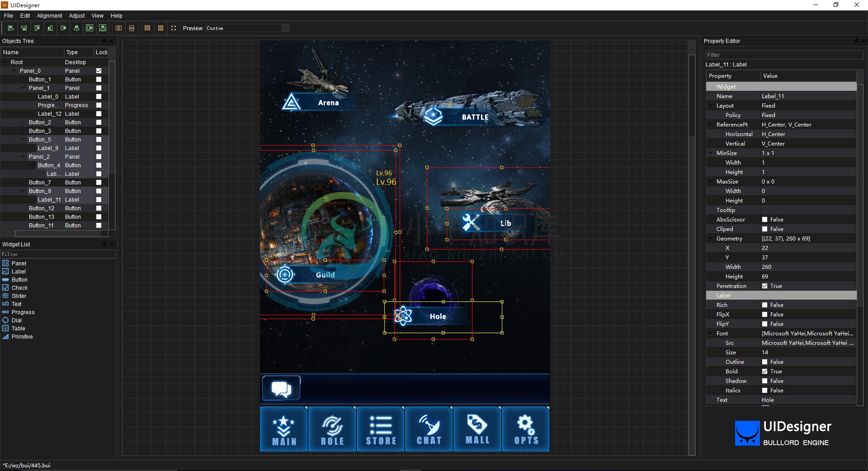Toggle the AbsScissor checkbox
This screenshot has height=471, width=868.
pyautogui.click(x=765, y=219)
